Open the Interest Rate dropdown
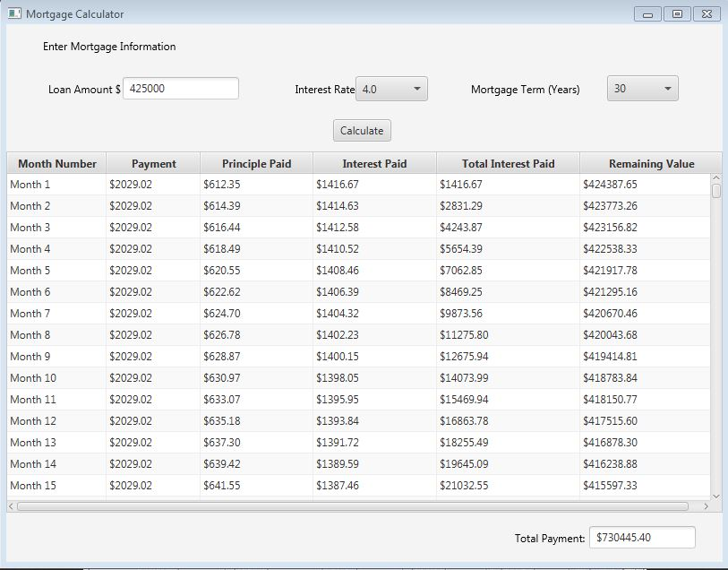 [x=391, y=88]
